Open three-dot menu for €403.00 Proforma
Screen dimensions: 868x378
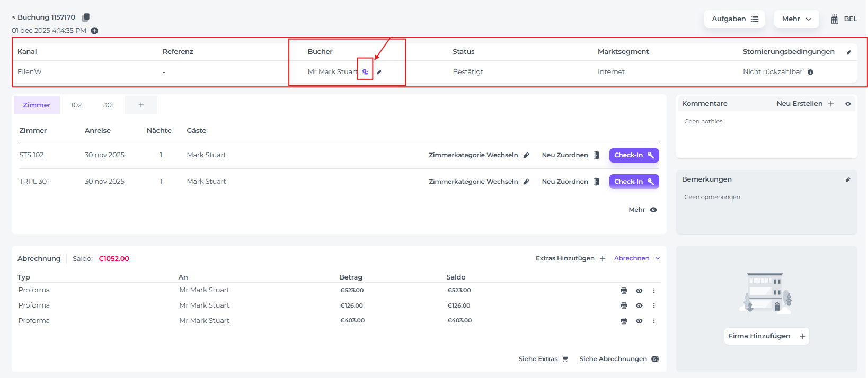[x=654, y=321]
